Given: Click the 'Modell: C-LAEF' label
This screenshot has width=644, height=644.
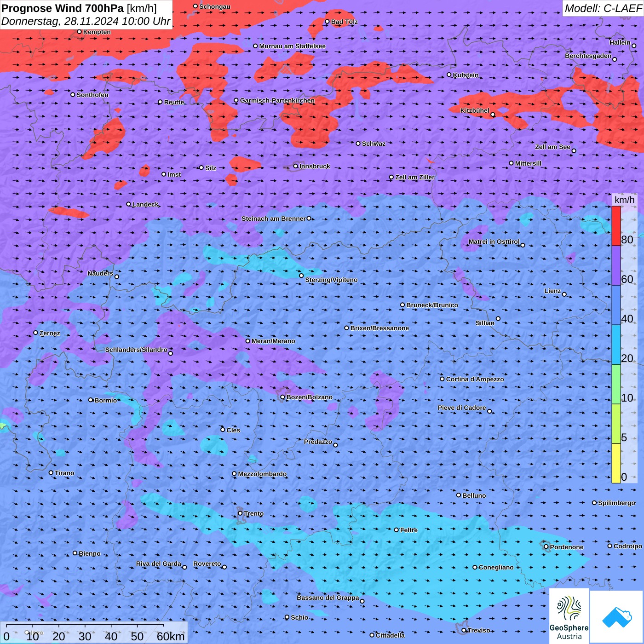Looking at the screenshot, I should [603, 8].
